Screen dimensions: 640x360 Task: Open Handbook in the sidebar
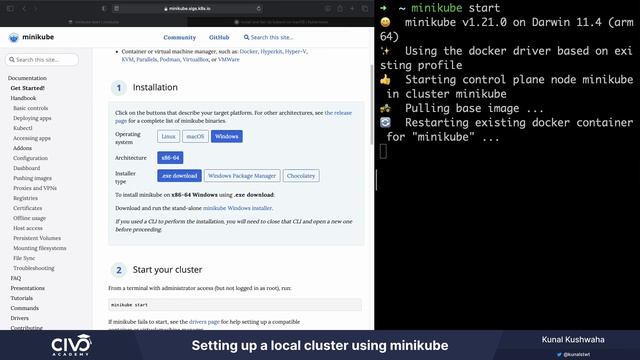pos(23,98)
